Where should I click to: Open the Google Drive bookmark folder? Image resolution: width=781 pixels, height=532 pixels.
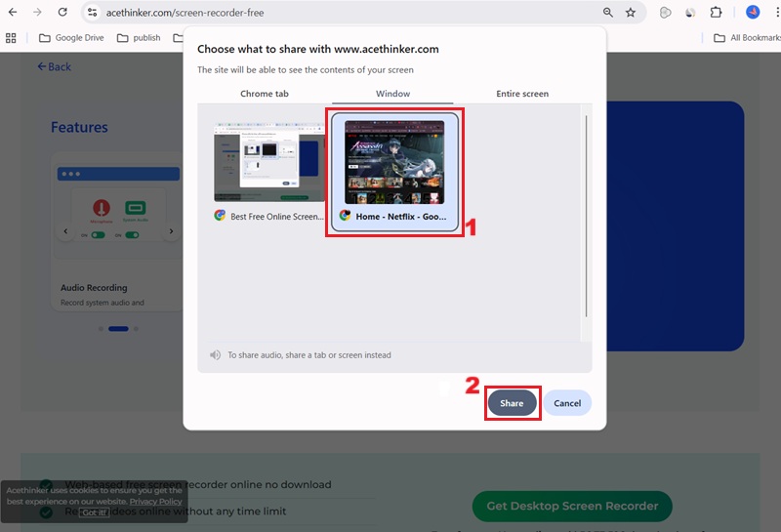coord(72,38)
